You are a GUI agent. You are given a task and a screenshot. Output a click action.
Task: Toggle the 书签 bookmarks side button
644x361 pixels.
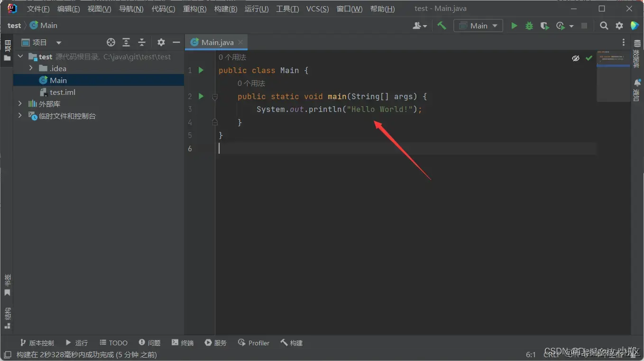(7, 285)
